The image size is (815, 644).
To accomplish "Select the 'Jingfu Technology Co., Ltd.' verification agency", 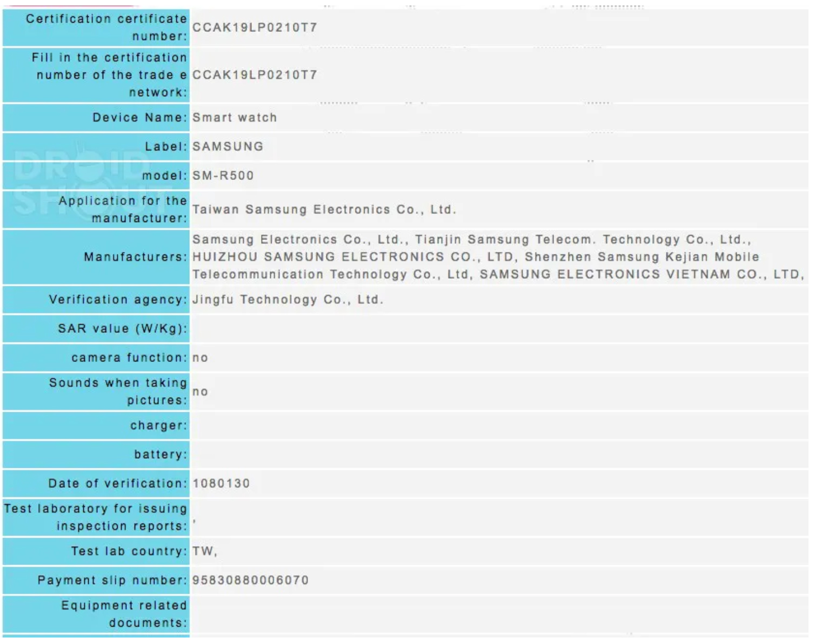I will [x=288, y=300].
